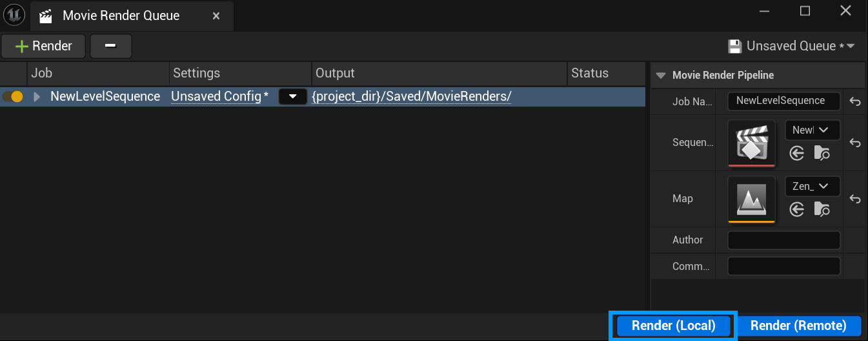This screenshot has height=341, width=868.
Task: Select the Movie Render Queue tab
Action: tap(121, 15)
